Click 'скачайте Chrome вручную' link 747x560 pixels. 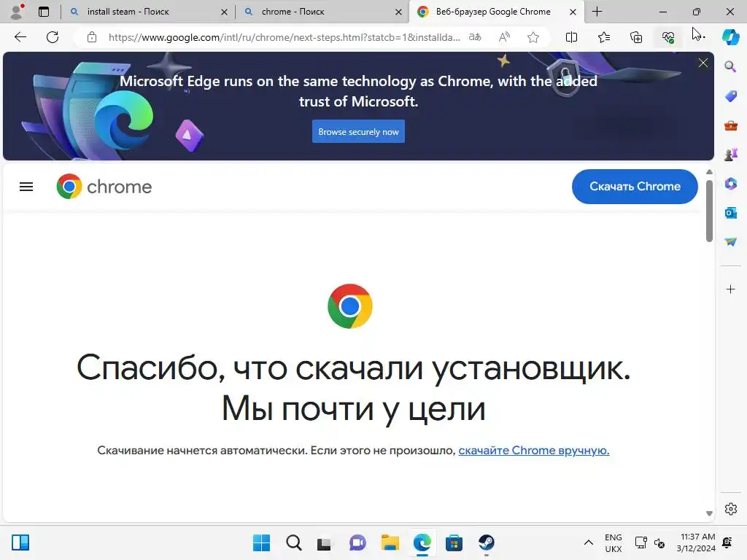coord(533,450)
